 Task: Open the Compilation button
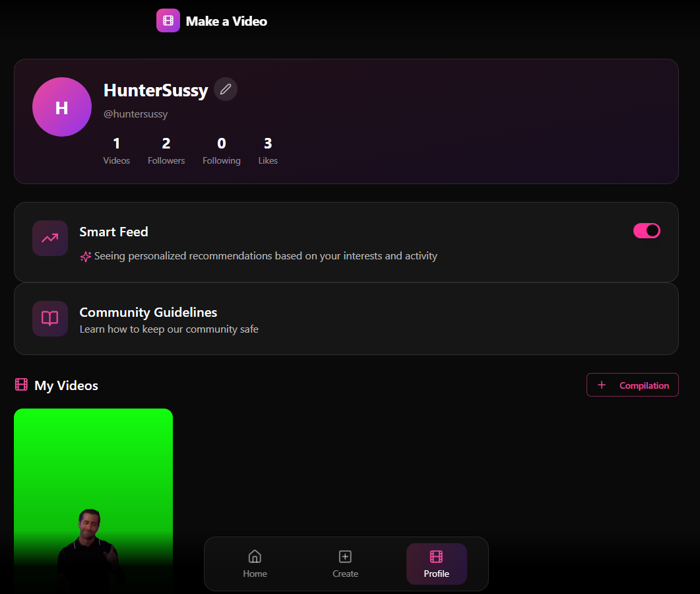click(x=632, y=385)
